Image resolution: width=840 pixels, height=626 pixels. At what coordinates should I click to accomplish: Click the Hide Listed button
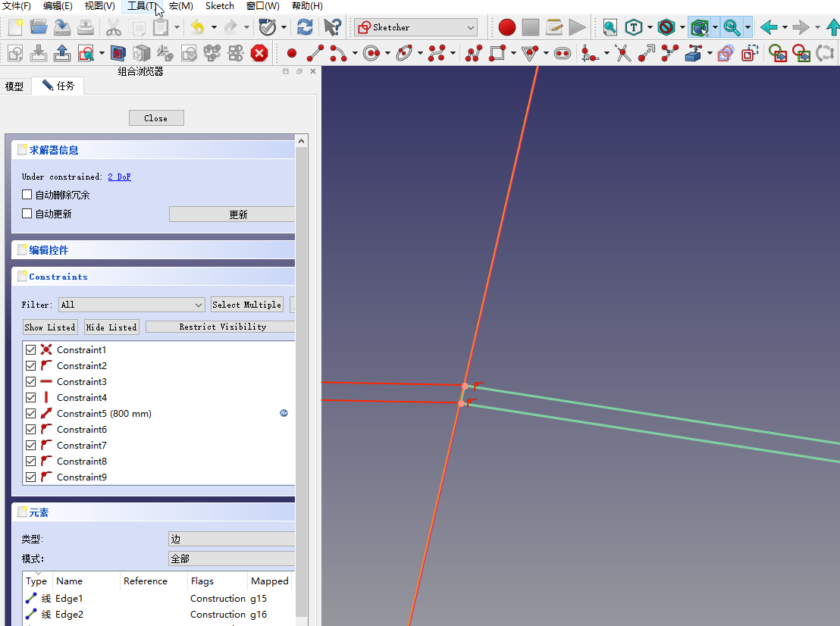[111, 327]
